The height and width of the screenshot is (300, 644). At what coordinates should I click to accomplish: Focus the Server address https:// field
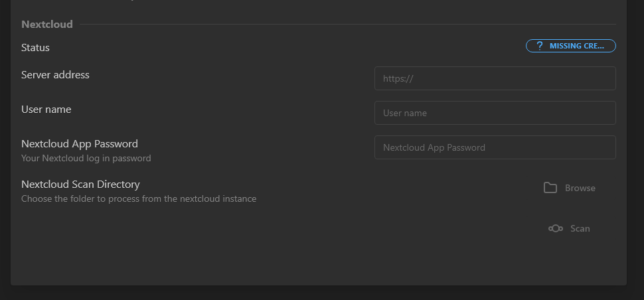(495, 78)
